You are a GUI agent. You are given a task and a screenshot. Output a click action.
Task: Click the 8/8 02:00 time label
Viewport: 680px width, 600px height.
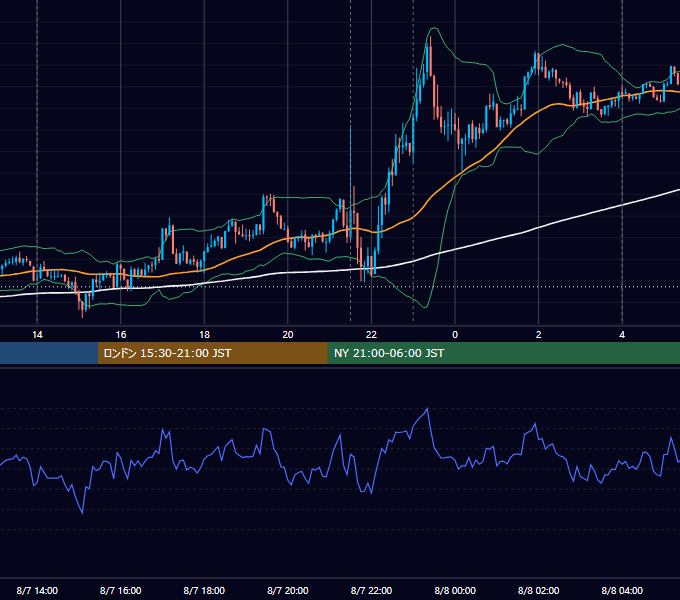click(x=539, y=590)
